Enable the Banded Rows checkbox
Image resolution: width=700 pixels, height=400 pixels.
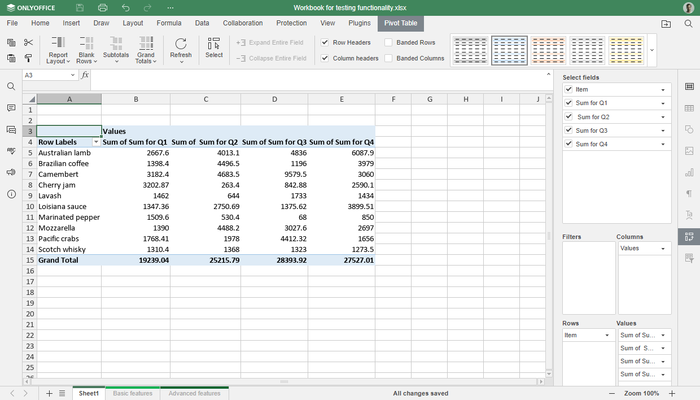pyautogui.click(x=389, y=43)
